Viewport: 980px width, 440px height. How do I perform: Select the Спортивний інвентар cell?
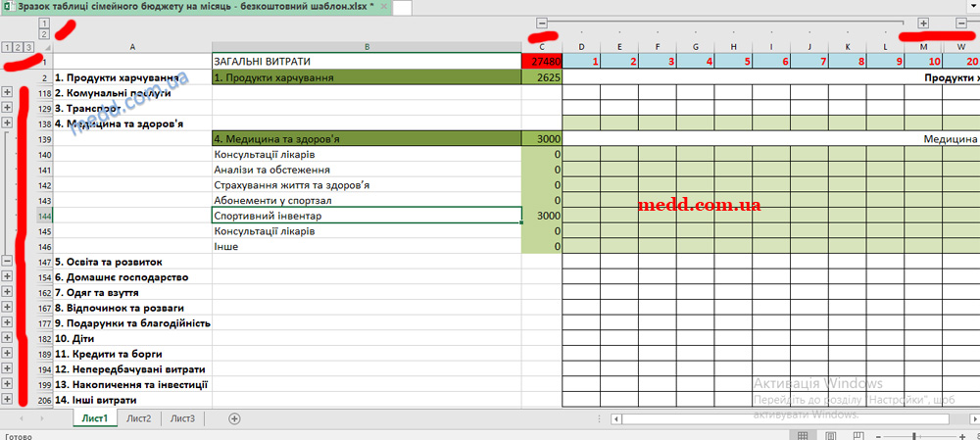(x=367, y=216)
